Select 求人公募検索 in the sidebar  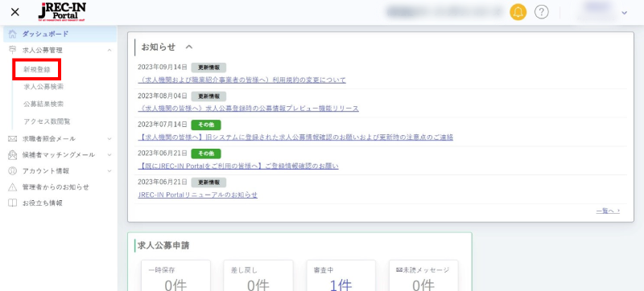coord(43,87)
